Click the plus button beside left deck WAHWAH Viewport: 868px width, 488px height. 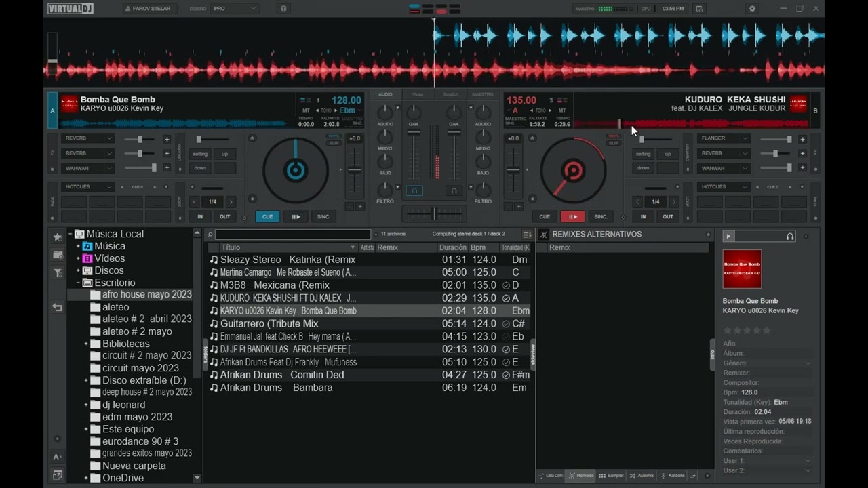point(167,168)
